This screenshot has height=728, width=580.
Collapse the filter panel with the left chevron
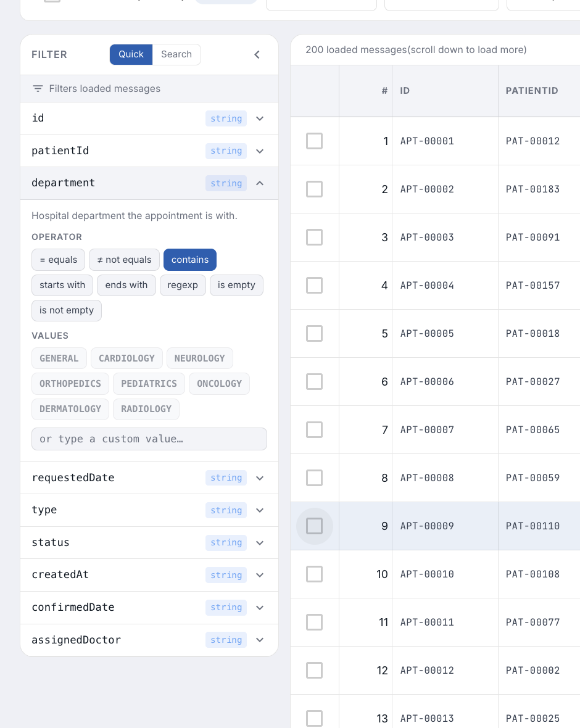coord(257,55)
